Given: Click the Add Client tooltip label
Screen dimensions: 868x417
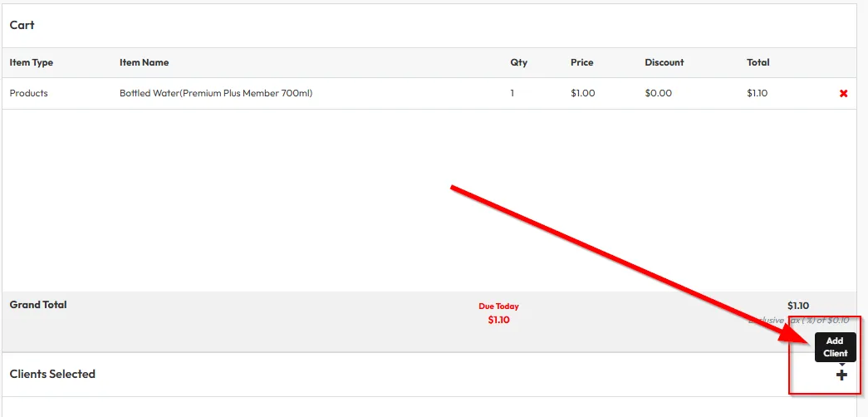Looking at the screenshot, I should point(835,347).
